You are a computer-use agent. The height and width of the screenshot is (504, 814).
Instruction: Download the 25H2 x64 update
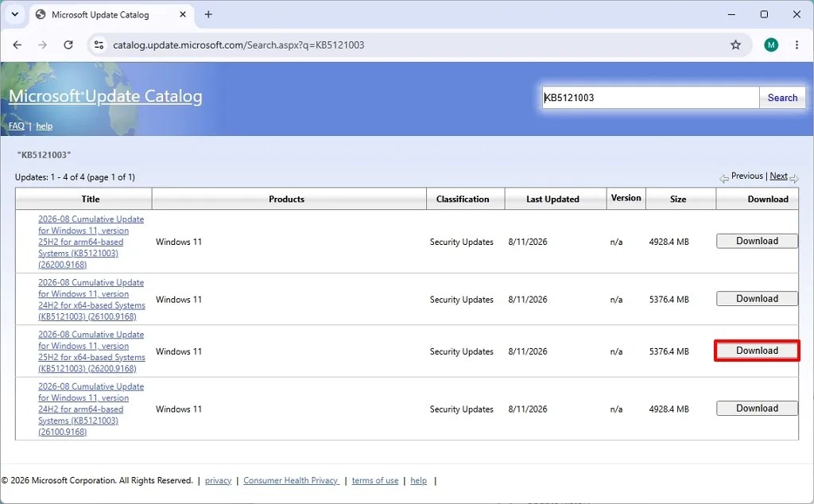click(757, 351)
